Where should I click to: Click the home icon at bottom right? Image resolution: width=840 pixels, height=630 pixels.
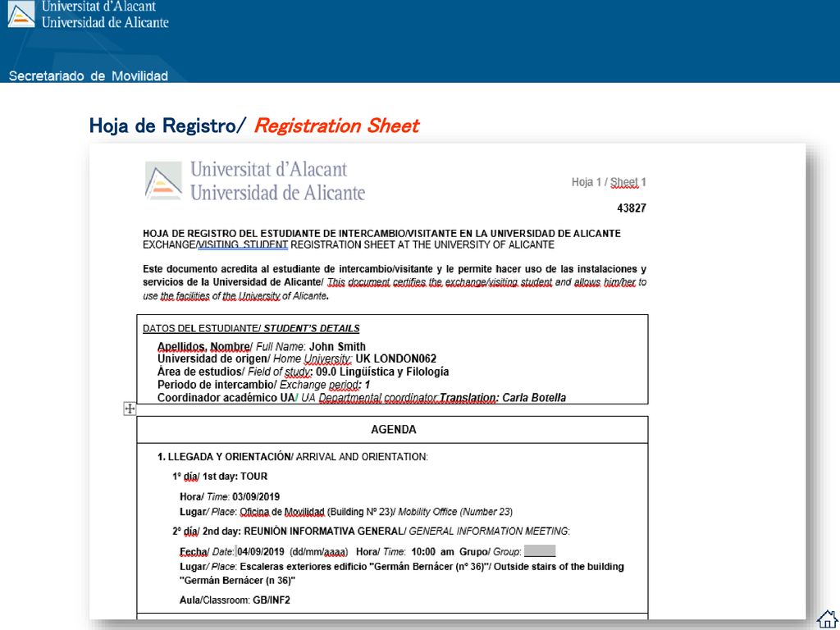[827, 619]
